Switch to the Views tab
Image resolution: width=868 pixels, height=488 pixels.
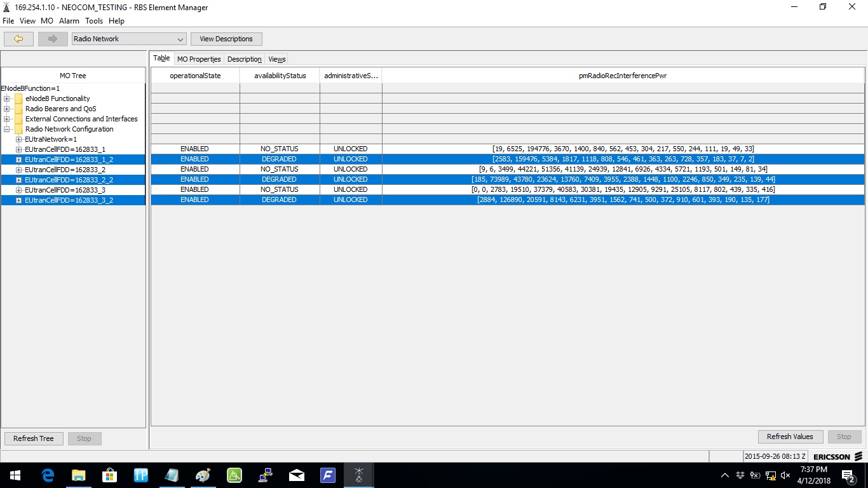coord(277,59)
